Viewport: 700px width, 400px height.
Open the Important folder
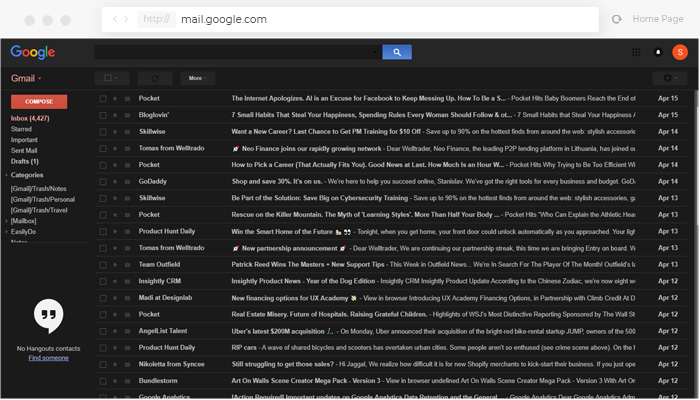pos(24,140)
